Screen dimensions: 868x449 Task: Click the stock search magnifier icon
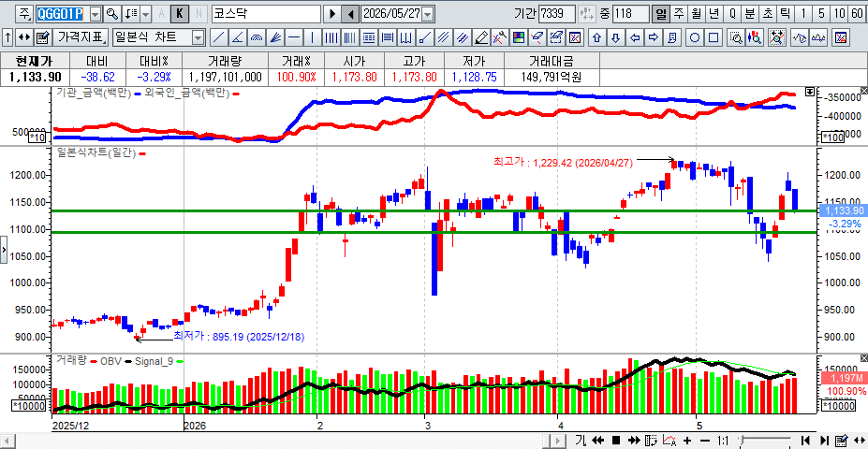pyautogui.click(x=112, y=13)
